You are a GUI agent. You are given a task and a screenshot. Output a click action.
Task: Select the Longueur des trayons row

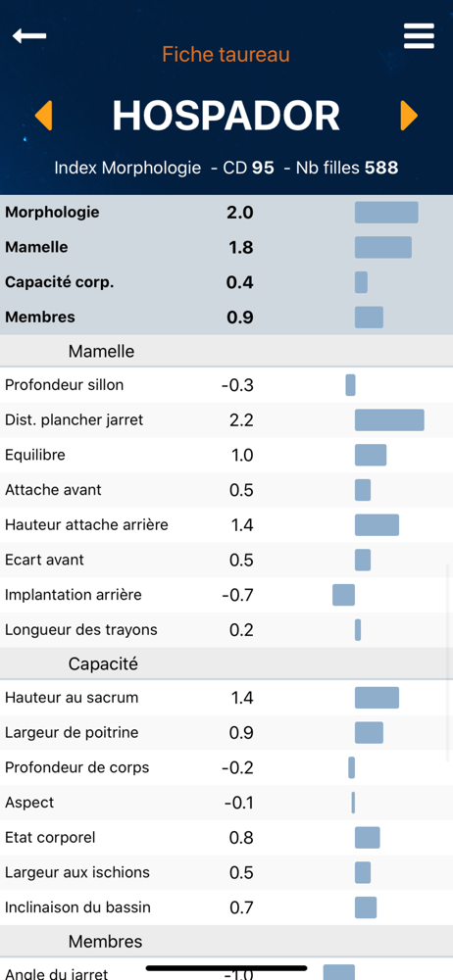pyautogui.click(x=226, y=630)
